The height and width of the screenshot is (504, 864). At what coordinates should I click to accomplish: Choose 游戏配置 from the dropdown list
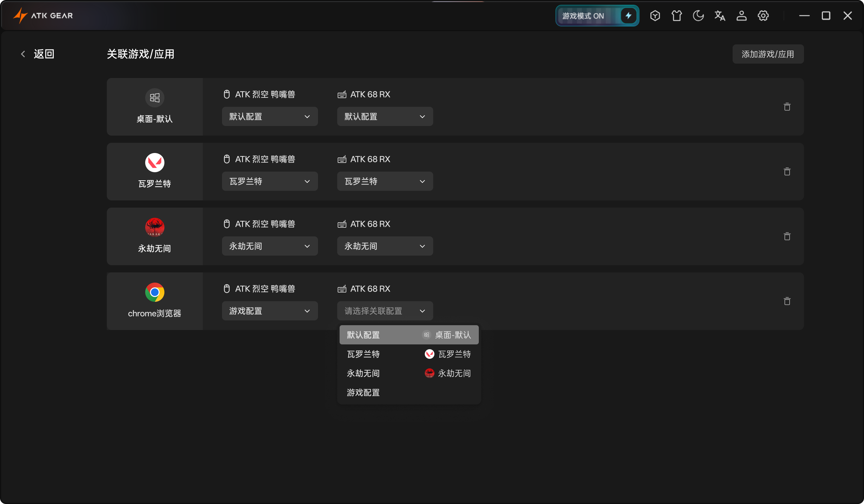(x=409, y=393)
